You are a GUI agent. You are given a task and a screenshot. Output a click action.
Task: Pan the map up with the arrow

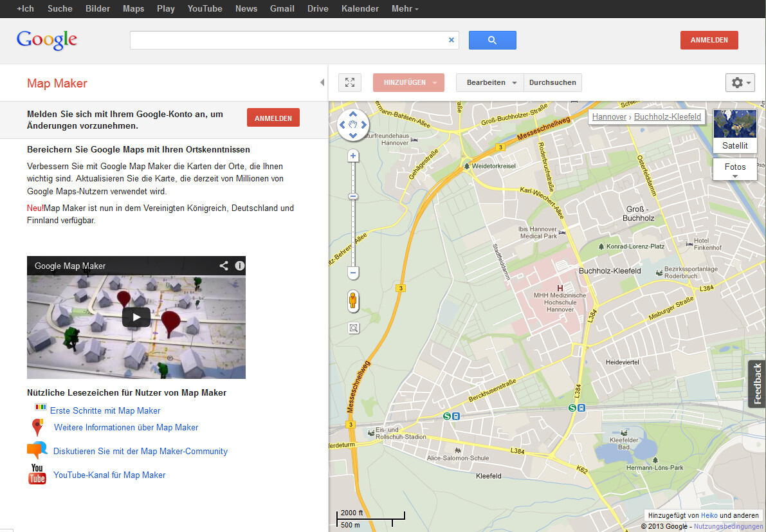pos(353,115)
